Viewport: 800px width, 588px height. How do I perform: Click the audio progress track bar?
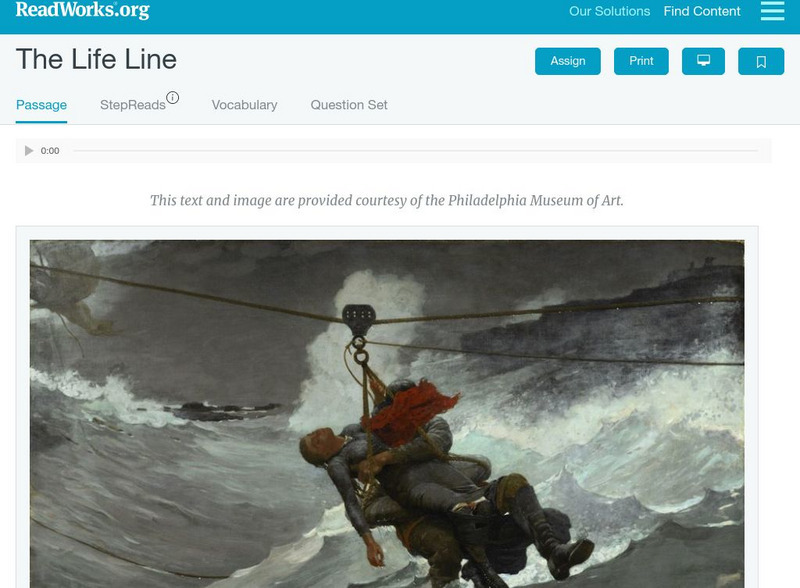point(415,151)
